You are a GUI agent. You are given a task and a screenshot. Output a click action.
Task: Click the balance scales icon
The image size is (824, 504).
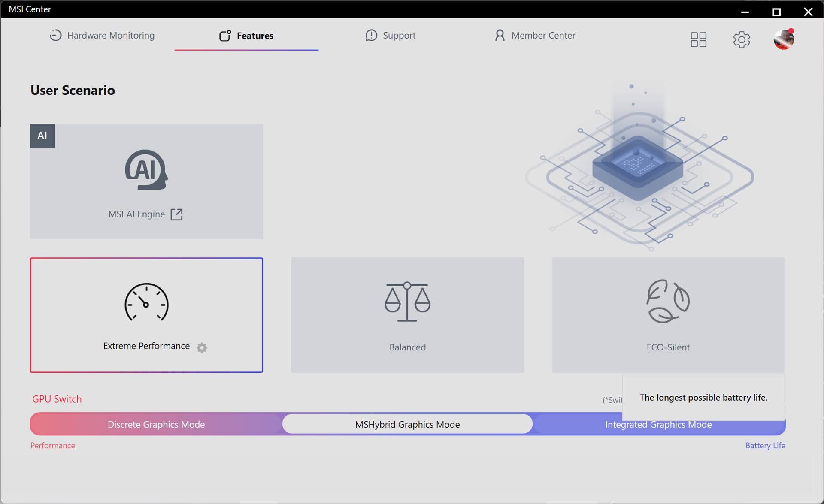click(x=407, y=302)
